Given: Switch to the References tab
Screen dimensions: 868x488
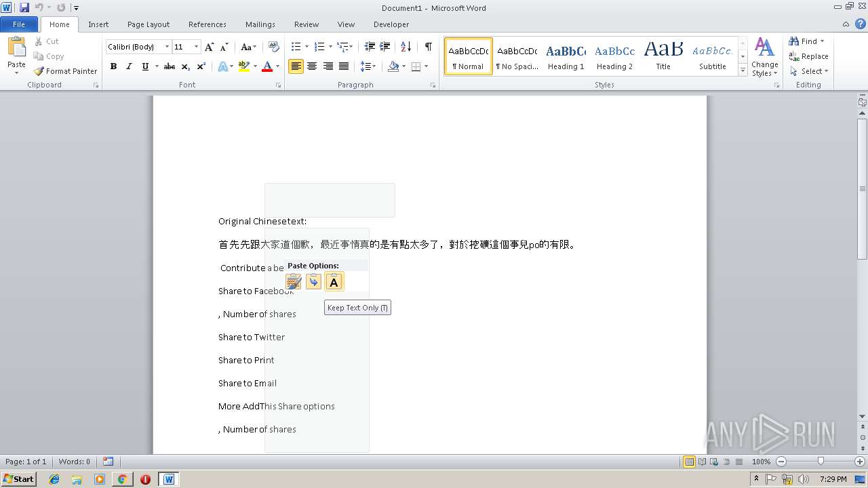Looking at the screenshot, I should point(208,24).
